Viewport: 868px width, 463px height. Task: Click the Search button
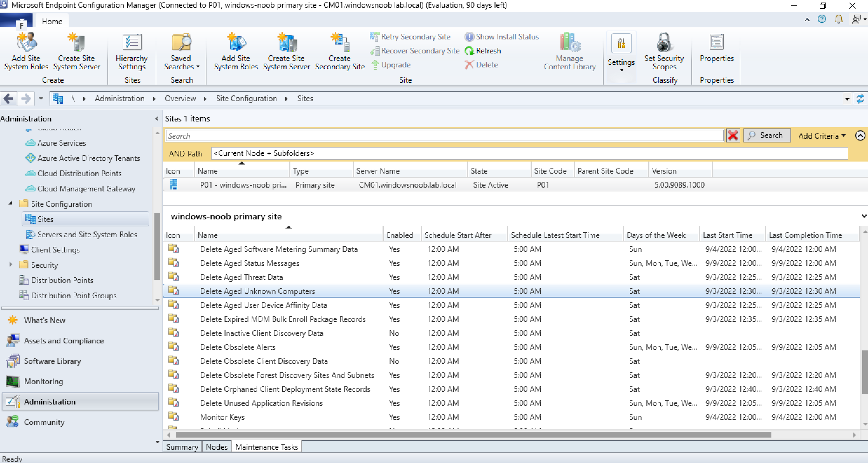pos(767,135)
